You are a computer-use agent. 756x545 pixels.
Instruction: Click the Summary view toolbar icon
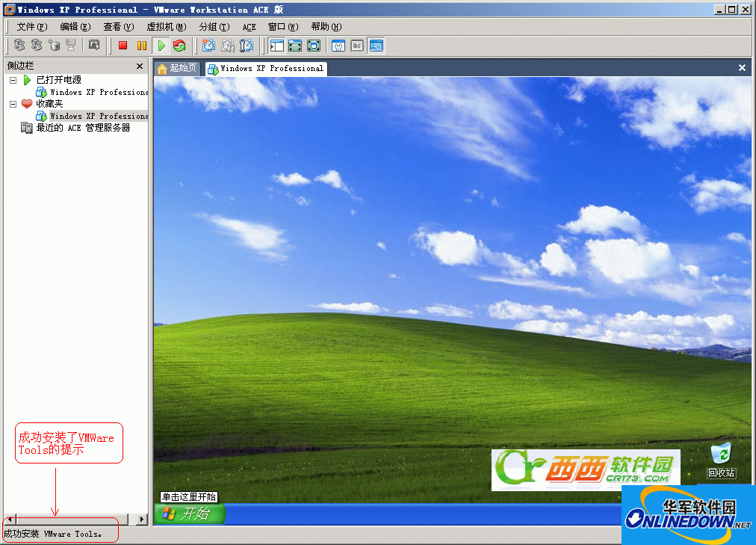click(338, 46)
